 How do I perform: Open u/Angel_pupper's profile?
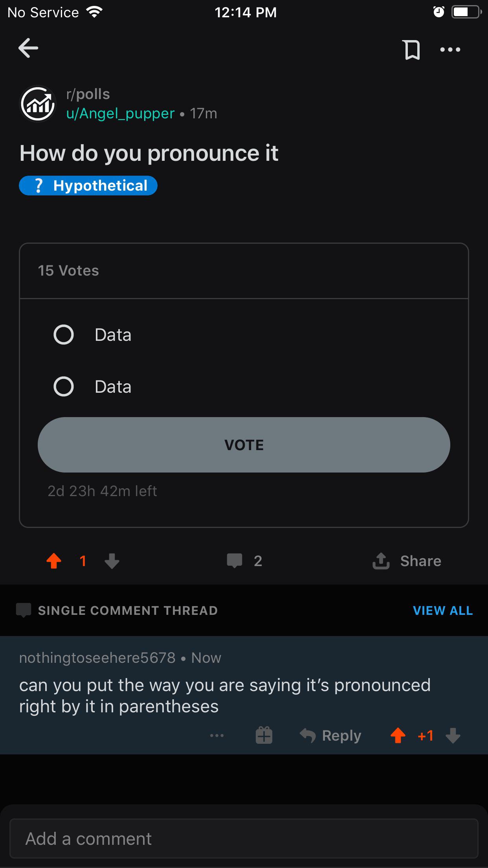(120, 114)
